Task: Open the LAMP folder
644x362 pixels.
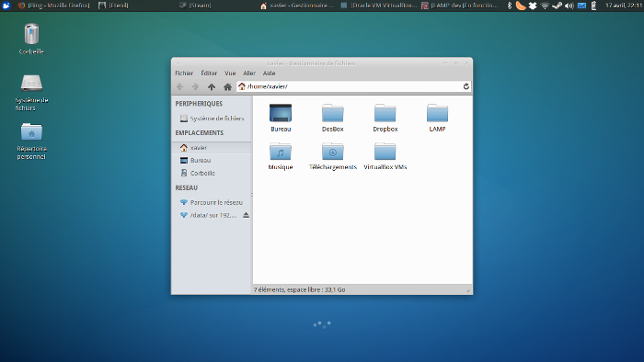Action: tap(437, 119)
